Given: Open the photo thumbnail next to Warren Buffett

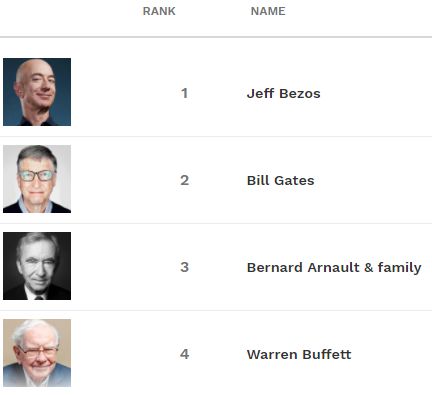Looking at the screenshot, I should click(37, 353).
